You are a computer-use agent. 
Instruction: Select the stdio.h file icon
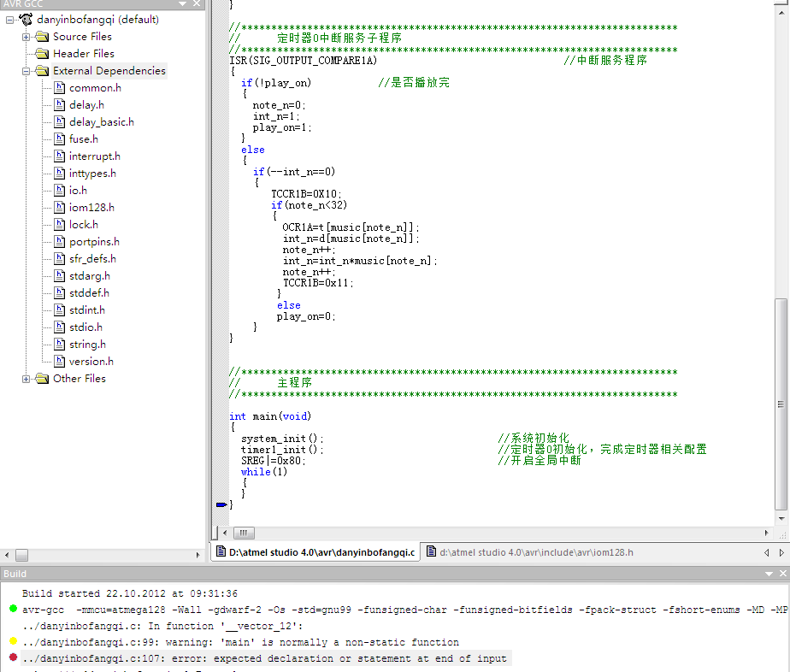(x=60, y=328)
